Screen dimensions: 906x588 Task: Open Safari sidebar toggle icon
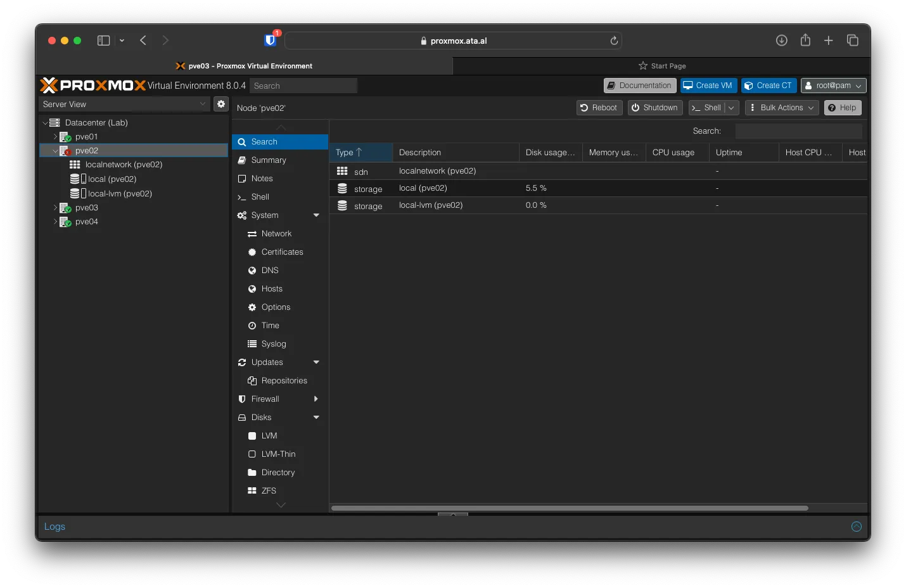pos(103,41)
